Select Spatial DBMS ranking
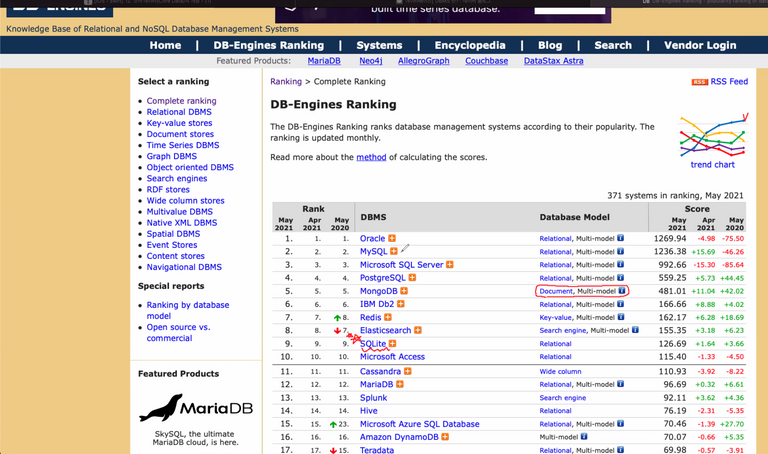Image resolution: width=768 pixels, height=454 pixels. (x=173, y=234)
